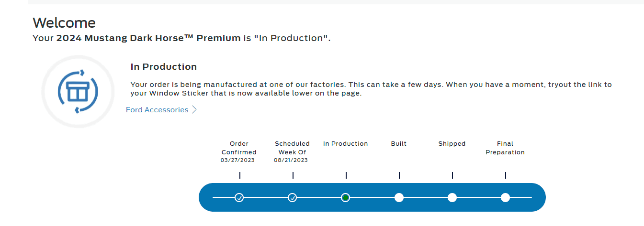Click the Built step circle
The height and width of the screenshot is (226, 644).
click(x=399, y=197)
